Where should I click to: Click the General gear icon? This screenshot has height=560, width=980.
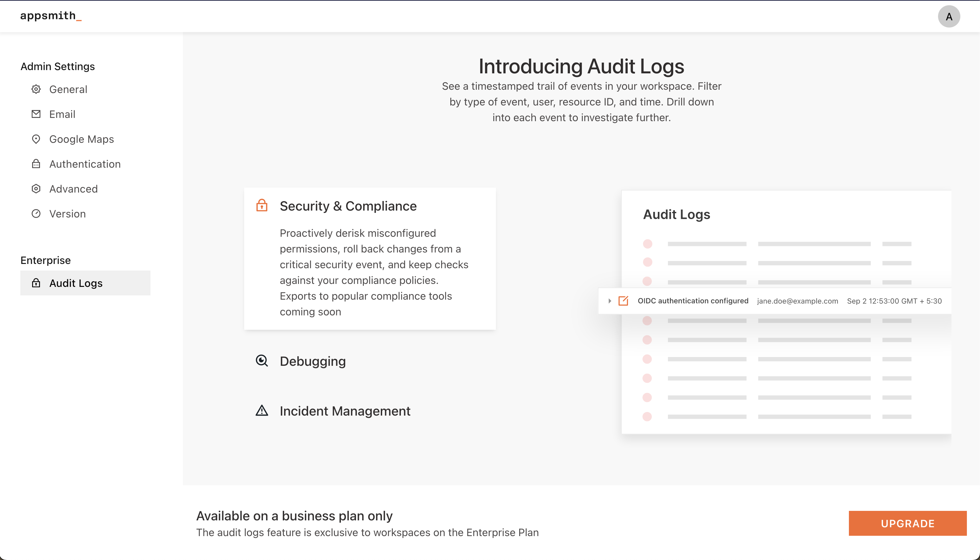[36, 89]
